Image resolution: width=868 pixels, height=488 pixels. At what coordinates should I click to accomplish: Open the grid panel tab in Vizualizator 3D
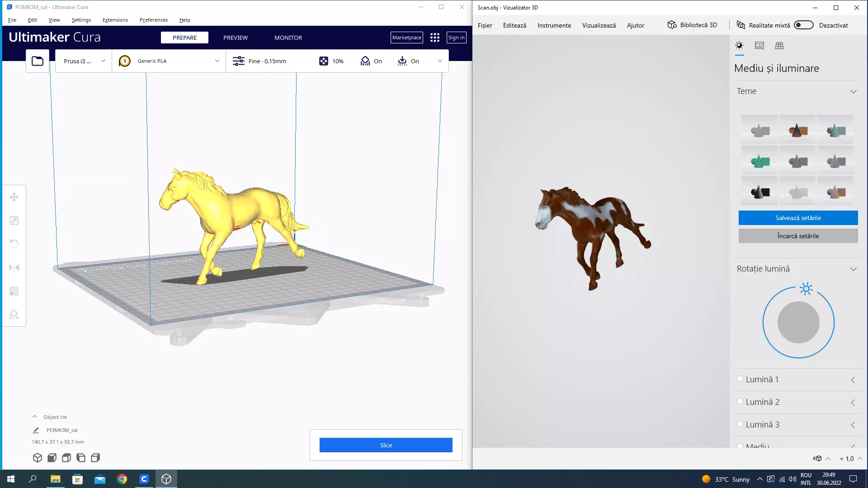tap(779, 46)
